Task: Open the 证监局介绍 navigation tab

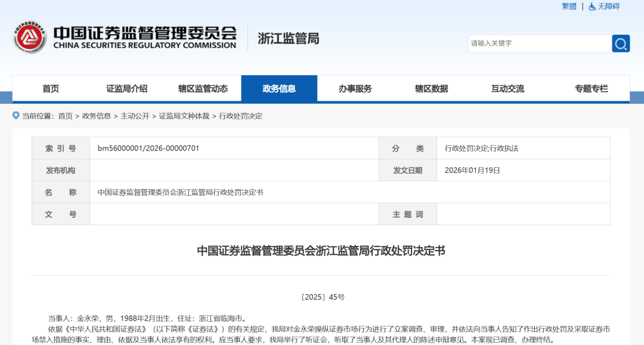Action: [x=126, y=88]
